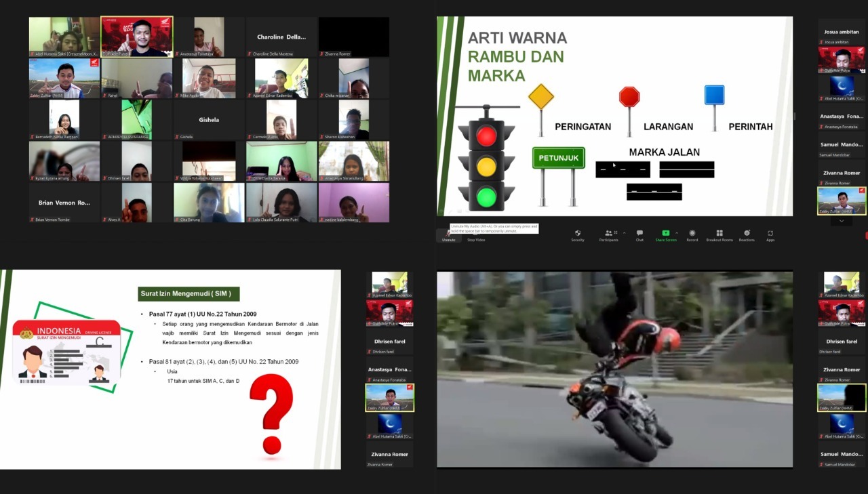The width and height of the screenshot is (868, 494).
Task: Click the down chevron below Zakky's highlighted tile
Action: (x=842, y=221)
